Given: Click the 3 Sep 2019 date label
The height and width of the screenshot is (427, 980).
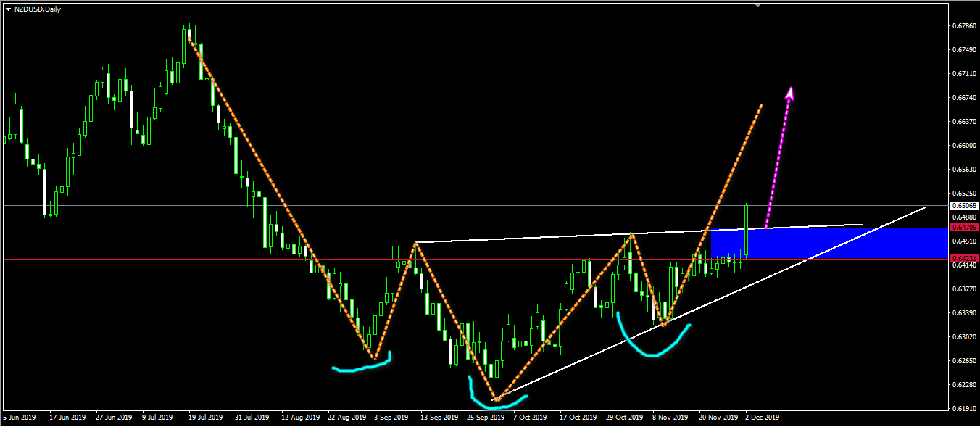Looking at the screenshot, I should click(392, 418).
